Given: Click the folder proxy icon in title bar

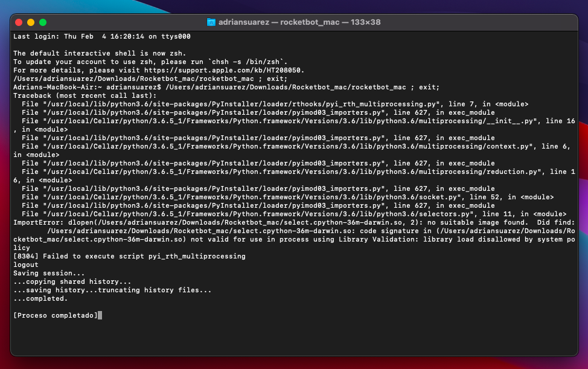Looking at the screenshot, I should coord(211,22).
